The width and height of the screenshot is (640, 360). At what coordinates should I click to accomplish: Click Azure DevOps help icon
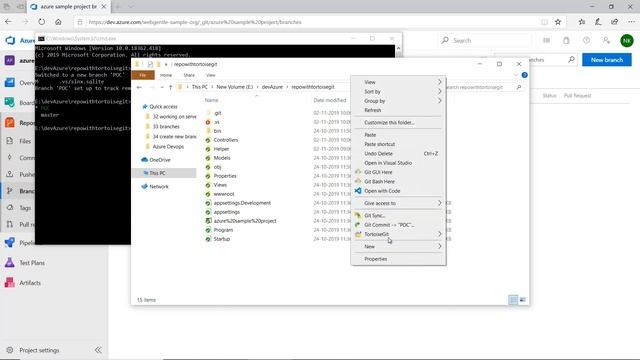[x=586, y=40]
